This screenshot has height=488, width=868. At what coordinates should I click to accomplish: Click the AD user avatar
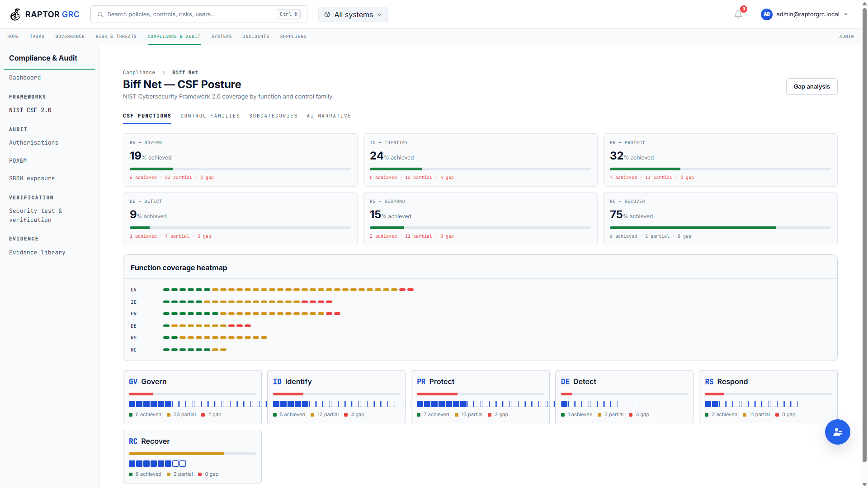click(767, 14)
